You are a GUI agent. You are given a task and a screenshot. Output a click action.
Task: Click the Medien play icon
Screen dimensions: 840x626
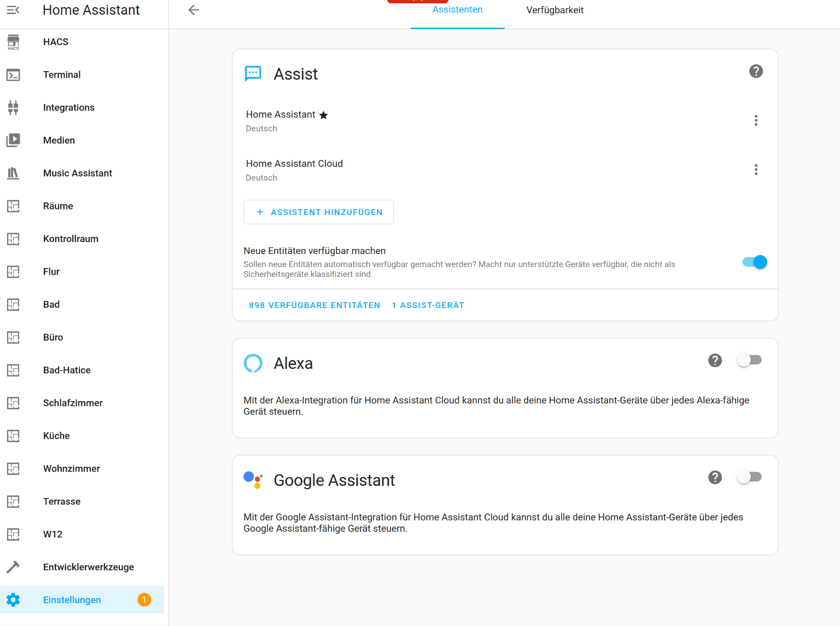[13, 141]
